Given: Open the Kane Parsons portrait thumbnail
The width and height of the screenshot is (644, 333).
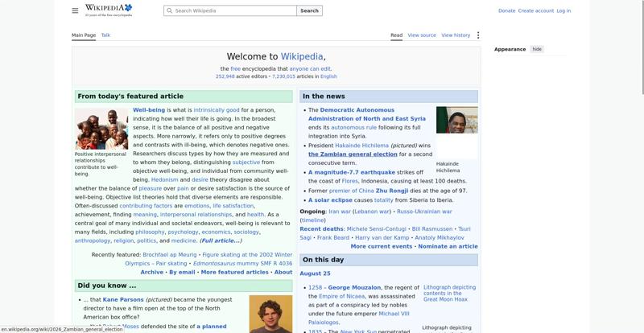Looking at the screenshot, I should (270, 314).
